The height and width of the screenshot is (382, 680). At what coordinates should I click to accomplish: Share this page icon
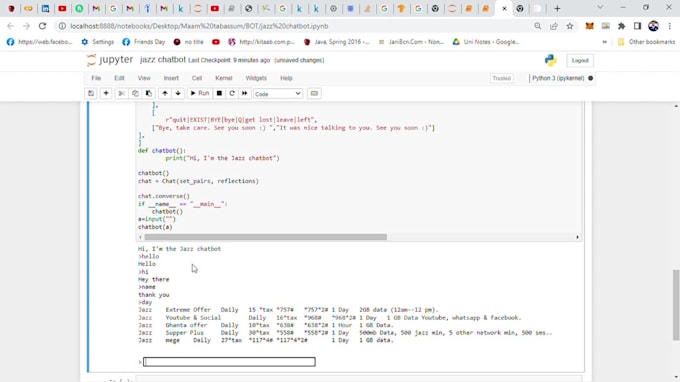tap(554, 26)
